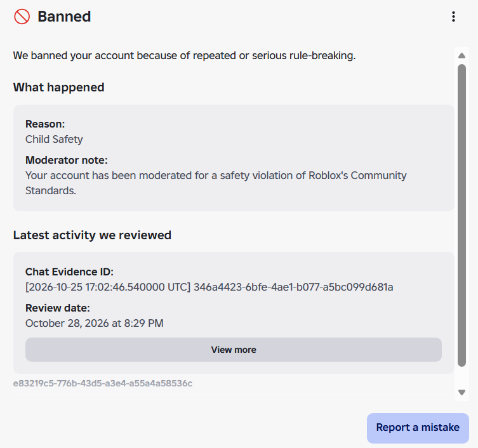This screenshot has width=478, height=448.
Task: Open the three-dot more options menu
Action: [453, 16]
